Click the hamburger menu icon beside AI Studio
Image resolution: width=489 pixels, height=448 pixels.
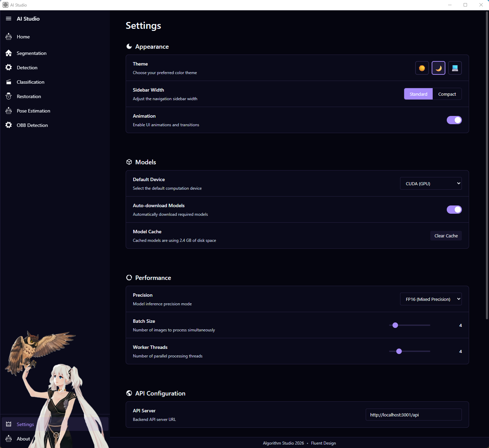point(9,19)
